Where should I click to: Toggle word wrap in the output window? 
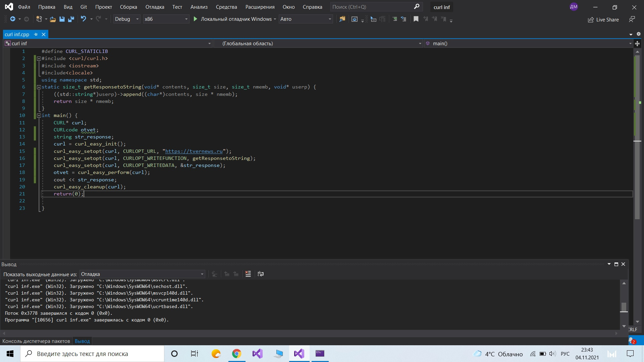click(x=261, y=274)
